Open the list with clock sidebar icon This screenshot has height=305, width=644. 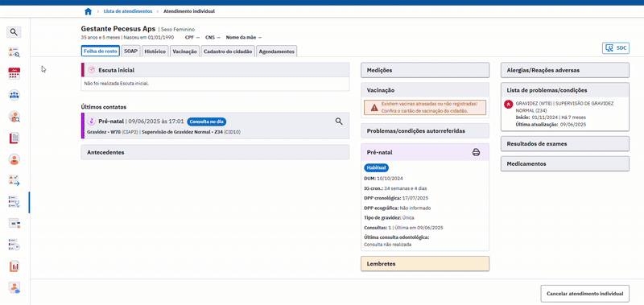(x=14, y=245)
